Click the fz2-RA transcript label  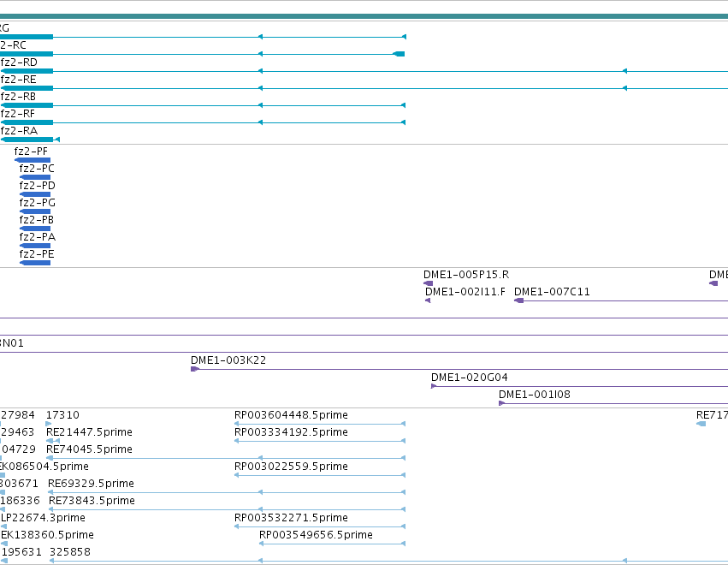pyautogui.click(x=19, y=131)
